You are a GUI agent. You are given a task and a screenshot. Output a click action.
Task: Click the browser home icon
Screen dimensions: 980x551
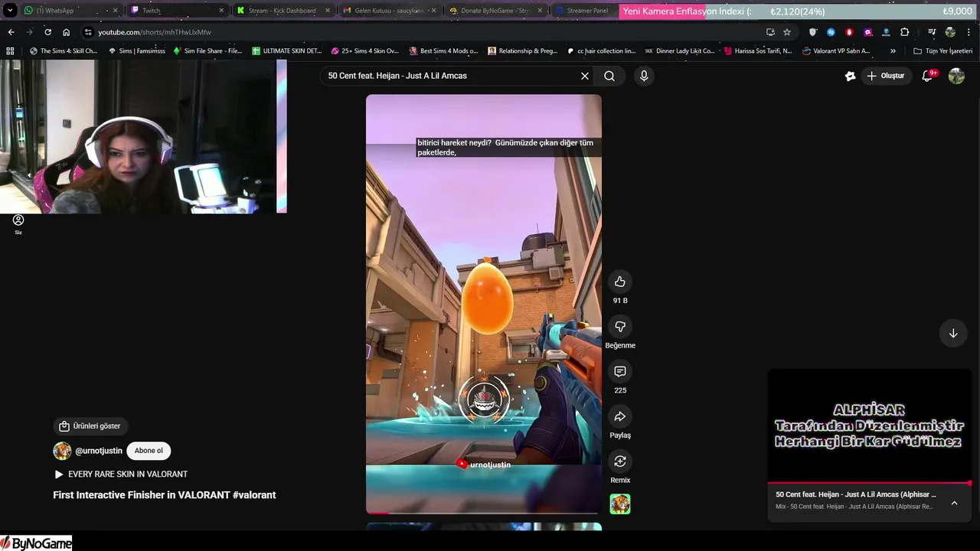[x=66, y=32]
